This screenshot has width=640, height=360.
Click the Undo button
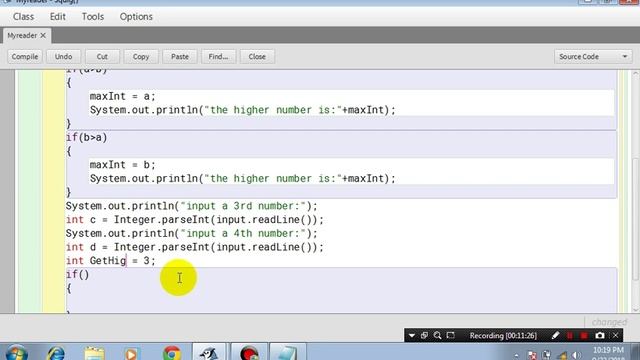(x=63, y=56)
